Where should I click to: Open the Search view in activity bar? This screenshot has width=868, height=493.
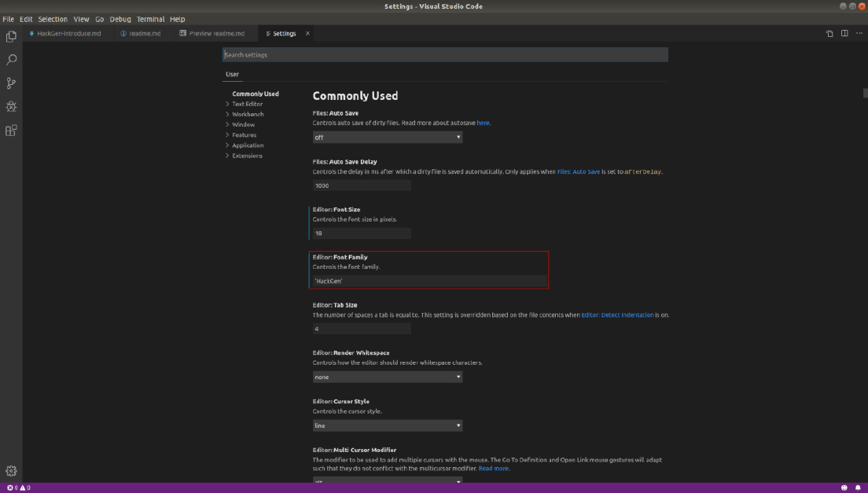pyautogui.click(x=11, y=60)
